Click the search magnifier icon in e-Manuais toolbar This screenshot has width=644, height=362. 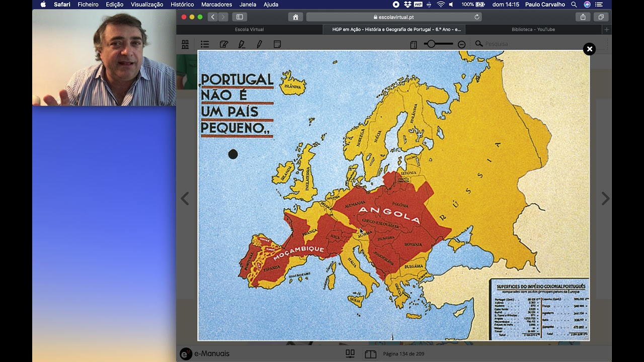tap(479, 44)
